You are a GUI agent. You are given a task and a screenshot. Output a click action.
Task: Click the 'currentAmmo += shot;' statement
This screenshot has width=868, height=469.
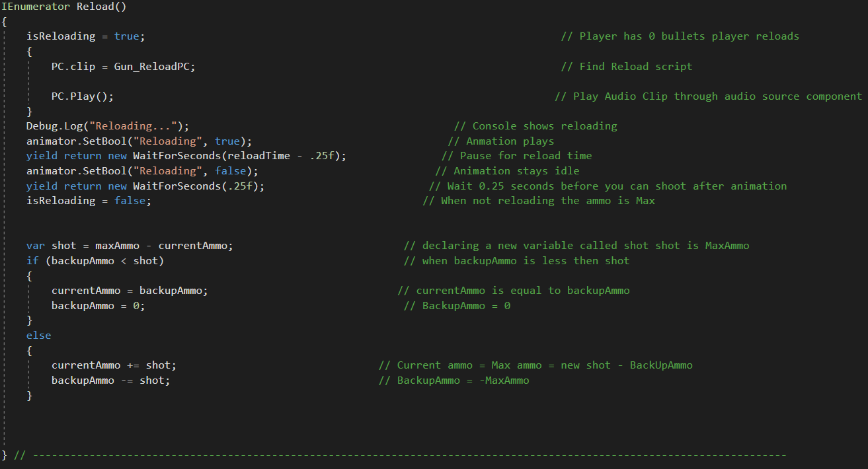[114, 365]
